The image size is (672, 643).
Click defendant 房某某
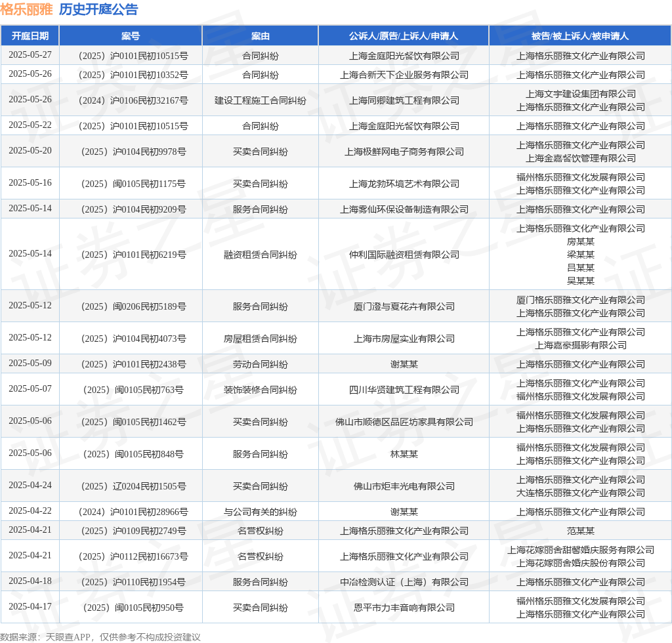(581, 241)
